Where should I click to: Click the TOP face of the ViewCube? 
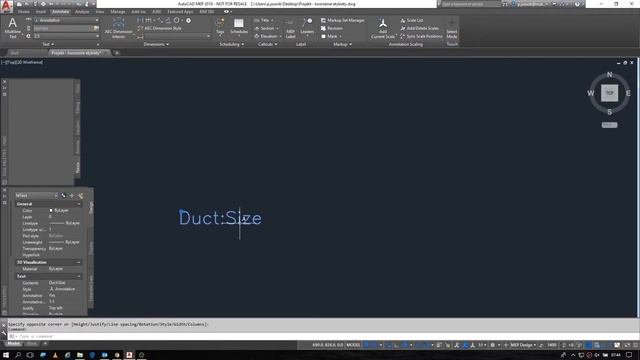click(x=609, y=93)
